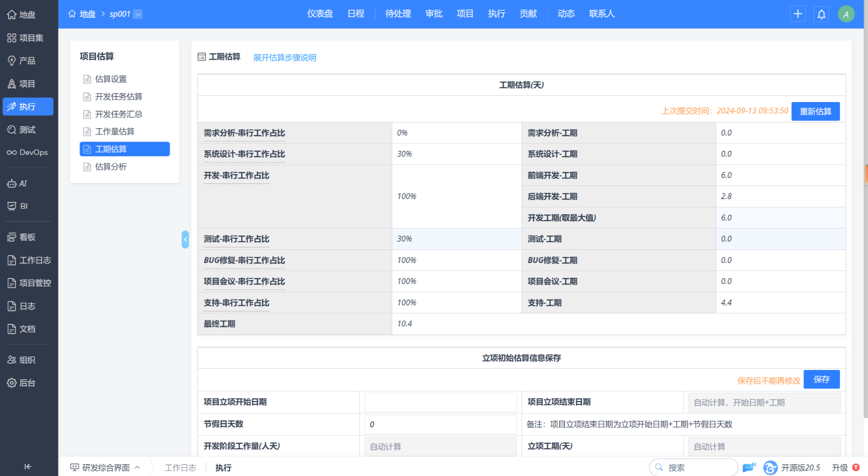868x476 pixels.
Task: Collapse the 项目估算 side panel handle
Action: [185, 239]
